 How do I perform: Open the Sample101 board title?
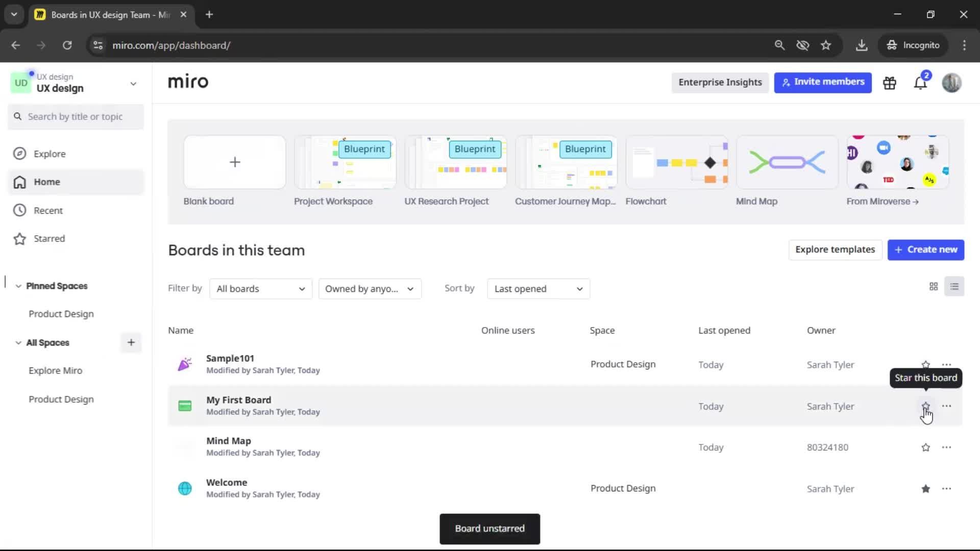[x=230, y=359]
